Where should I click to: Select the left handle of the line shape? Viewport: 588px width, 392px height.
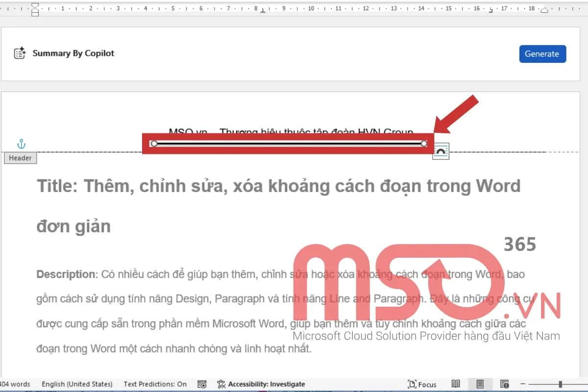click(154, 144)
